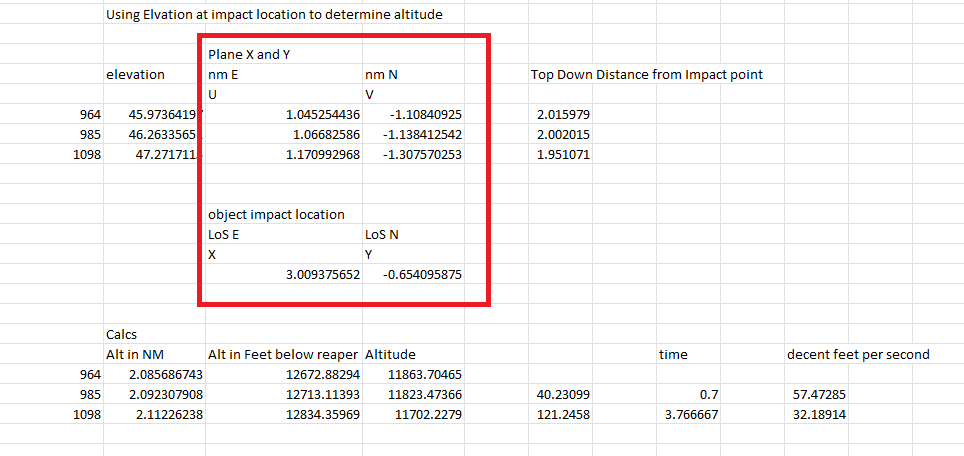
Task: Select the cell with value -1.10840925
Action: 421,115
